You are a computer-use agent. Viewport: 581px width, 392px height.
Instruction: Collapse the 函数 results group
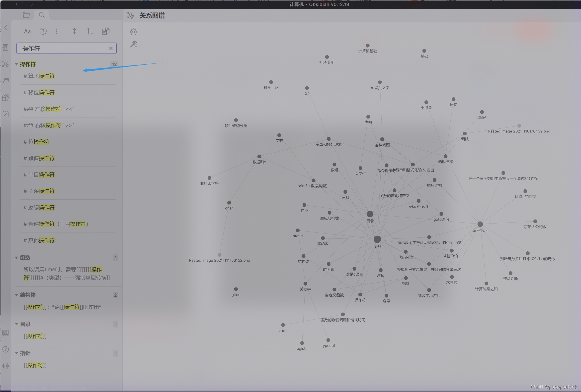coord(16,258)
